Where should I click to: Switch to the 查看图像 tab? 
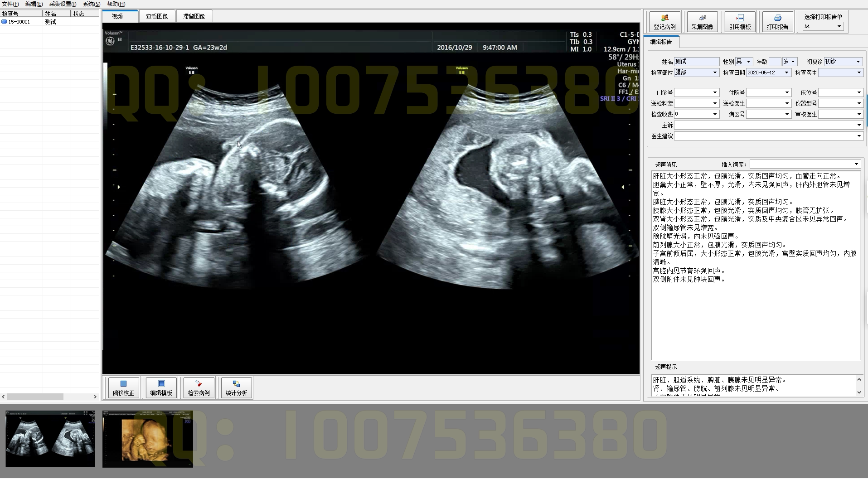click(x=157, y=15)
